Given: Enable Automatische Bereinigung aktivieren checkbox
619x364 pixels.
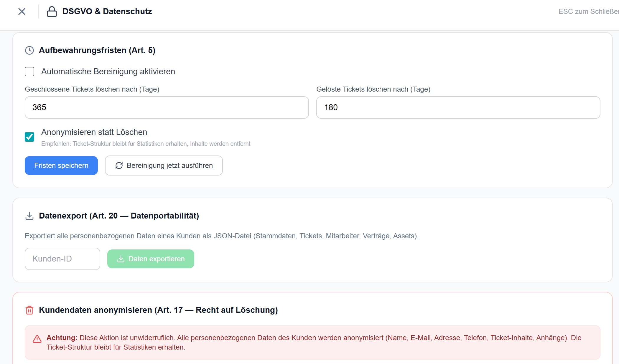Looking at the screenshot, I should 29,72.
